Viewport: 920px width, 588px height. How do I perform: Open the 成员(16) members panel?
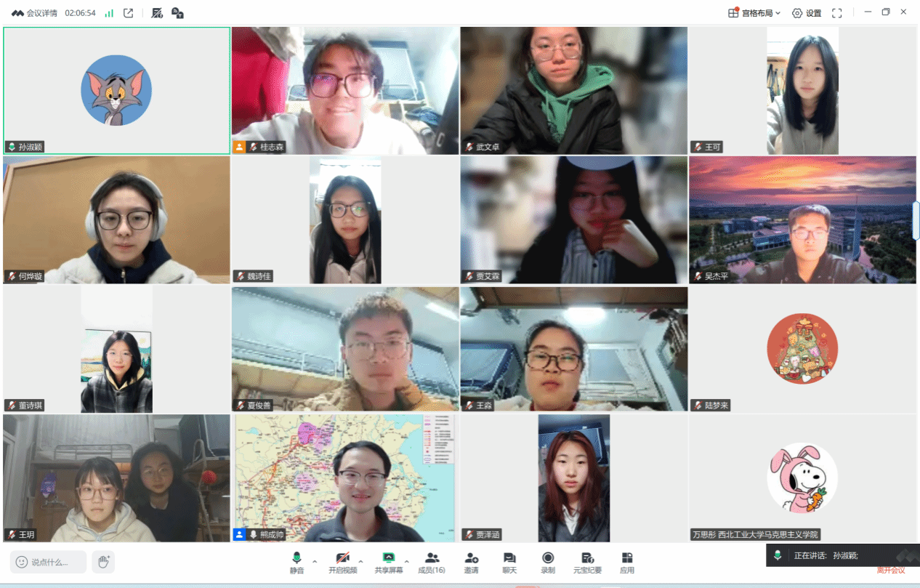432,562
